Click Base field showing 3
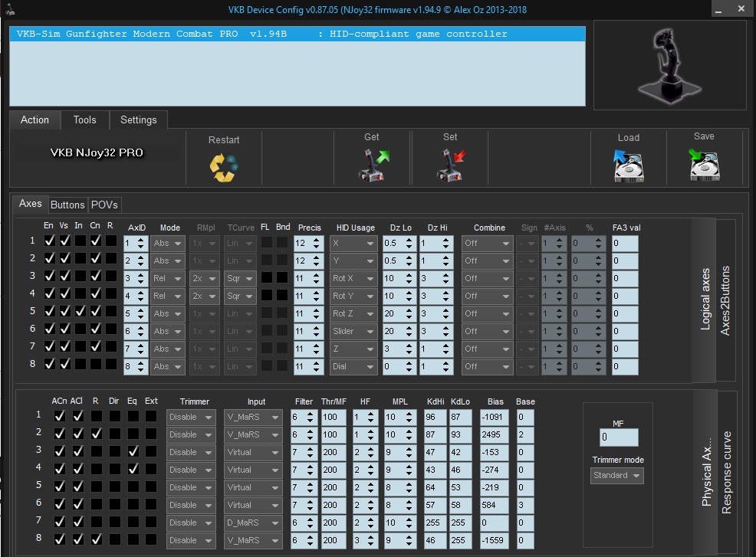 coord(524,505)
